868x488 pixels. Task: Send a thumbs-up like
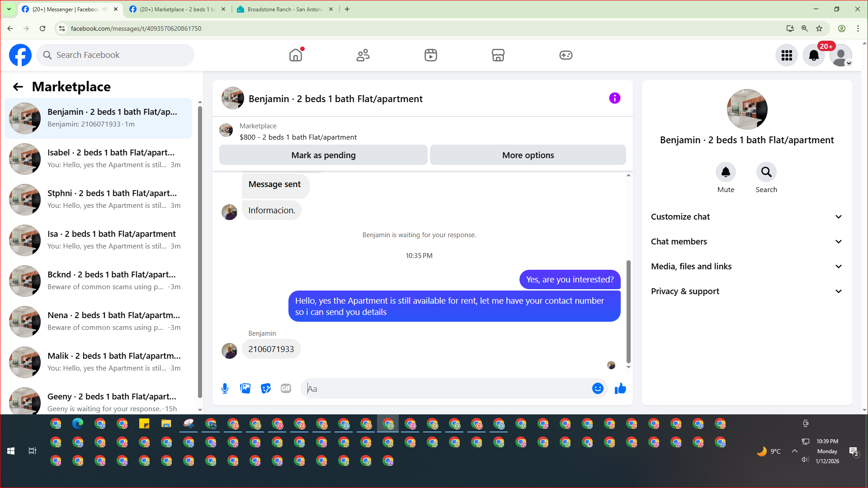pyautogui.click(x=620, y=389)
